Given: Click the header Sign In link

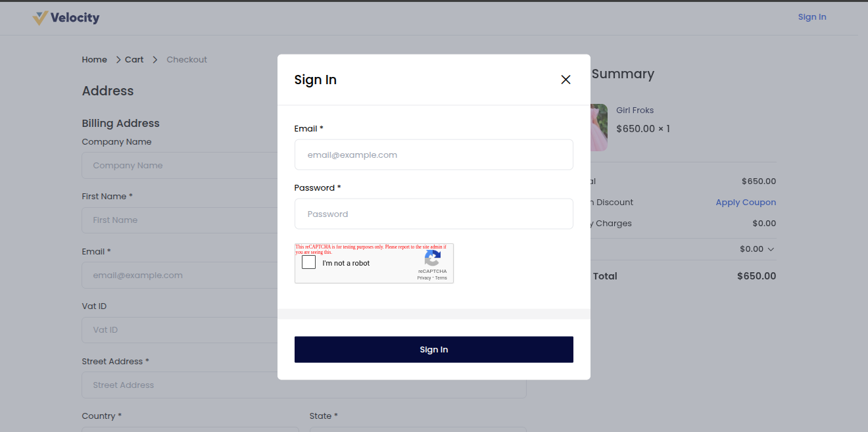Looking at the screenshot, I should (811, 17).
